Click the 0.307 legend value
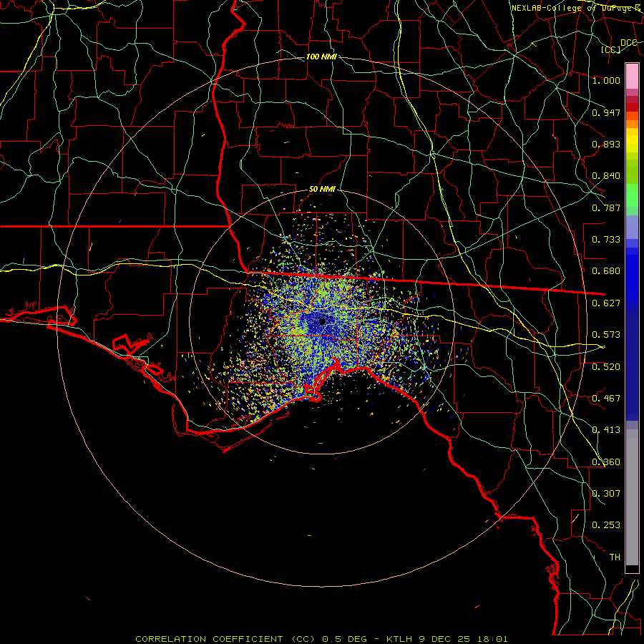Screen dimensions: 644x644 (606, 493)
